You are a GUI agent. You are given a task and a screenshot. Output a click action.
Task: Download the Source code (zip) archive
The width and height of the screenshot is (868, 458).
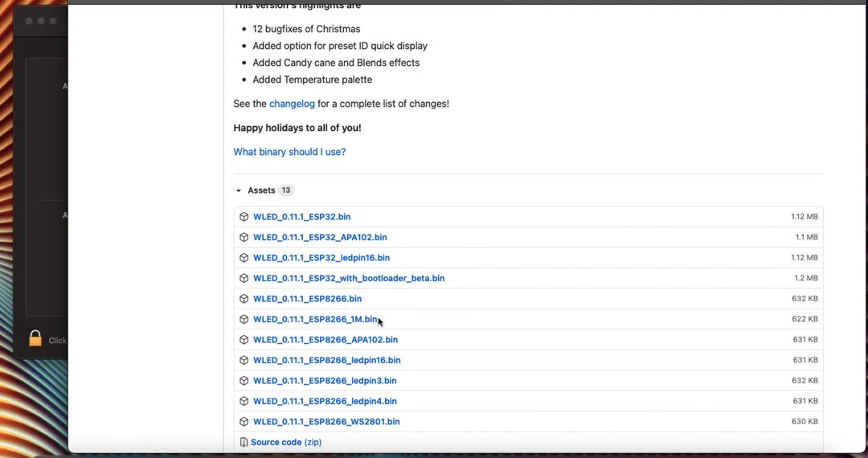point(285,442)
